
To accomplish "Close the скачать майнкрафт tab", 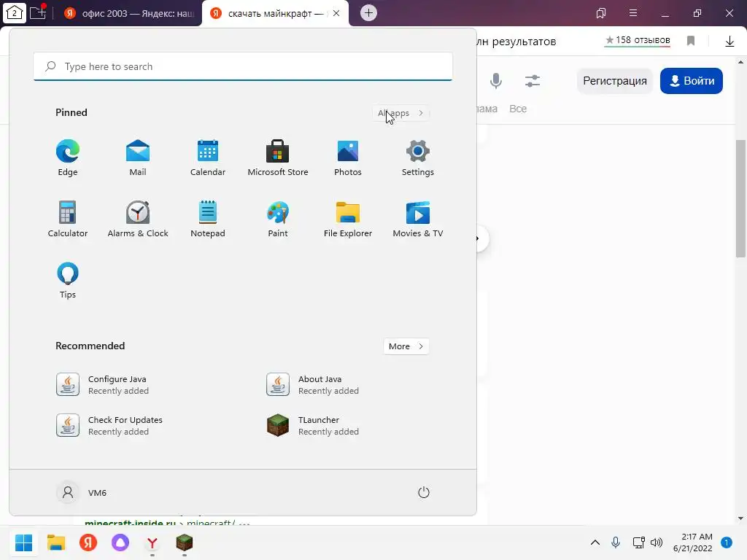I will 336,13.
